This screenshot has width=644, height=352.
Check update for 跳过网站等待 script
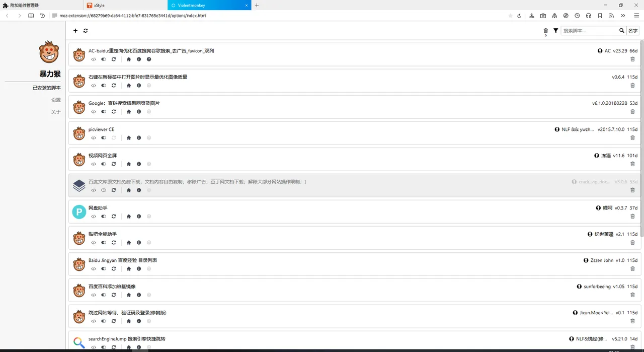114,321
